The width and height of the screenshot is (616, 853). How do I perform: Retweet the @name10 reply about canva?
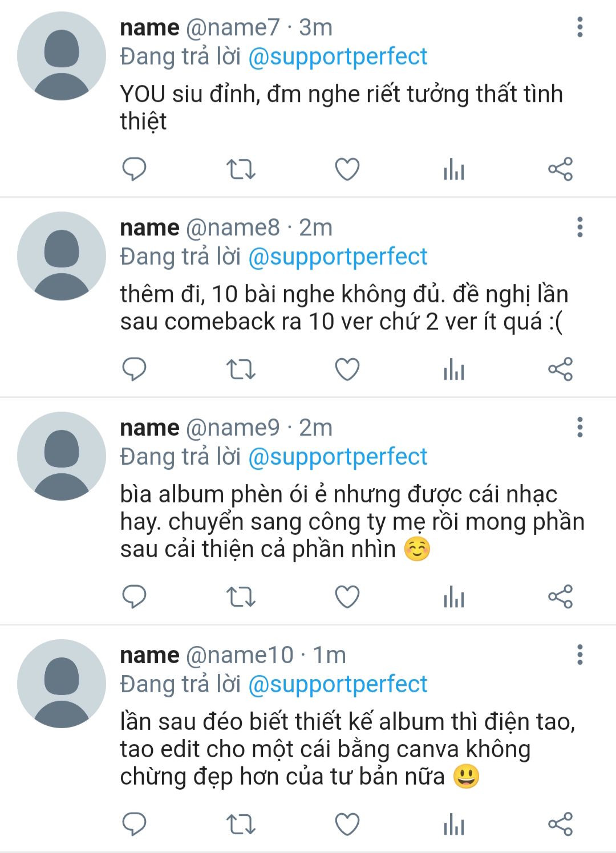(x=241, y=824)
